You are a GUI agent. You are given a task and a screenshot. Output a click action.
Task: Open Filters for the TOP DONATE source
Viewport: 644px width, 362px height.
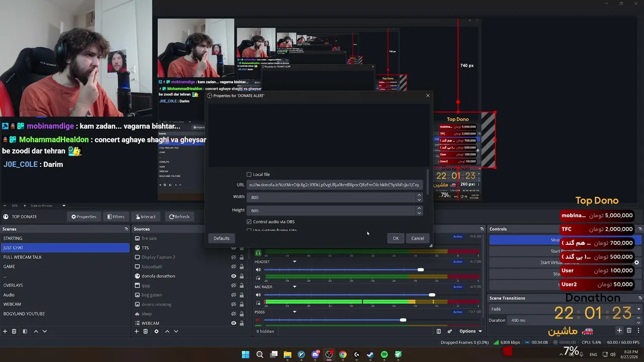(116, 217)
